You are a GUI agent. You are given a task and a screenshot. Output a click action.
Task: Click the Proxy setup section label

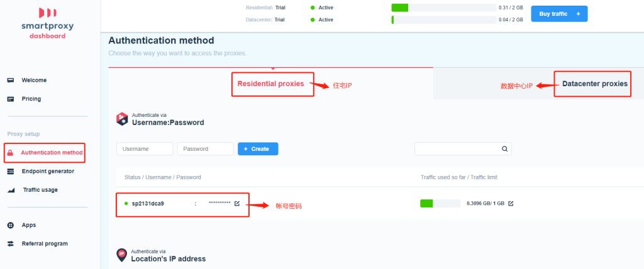click(23, 134)
